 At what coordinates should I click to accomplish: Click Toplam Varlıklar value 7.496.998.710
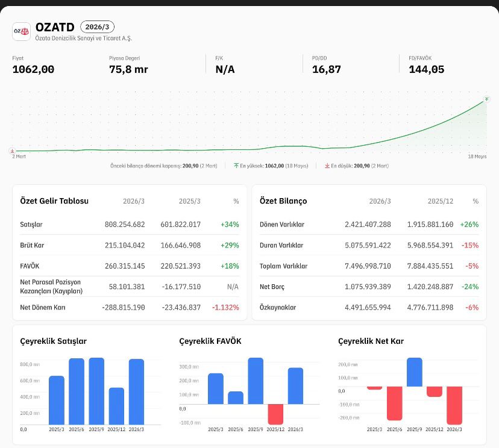click(368, 266)
